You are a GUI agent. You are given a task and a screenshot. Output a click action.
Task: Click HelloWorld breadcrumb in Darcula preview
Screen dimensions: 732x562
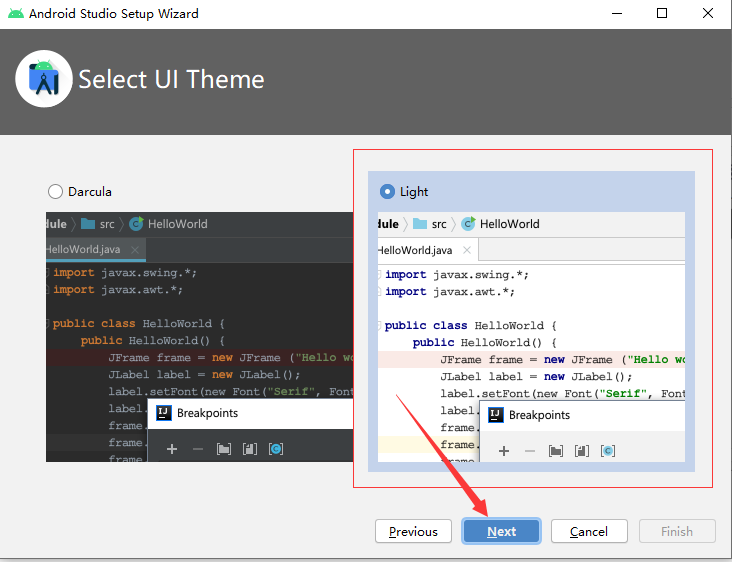177,224
